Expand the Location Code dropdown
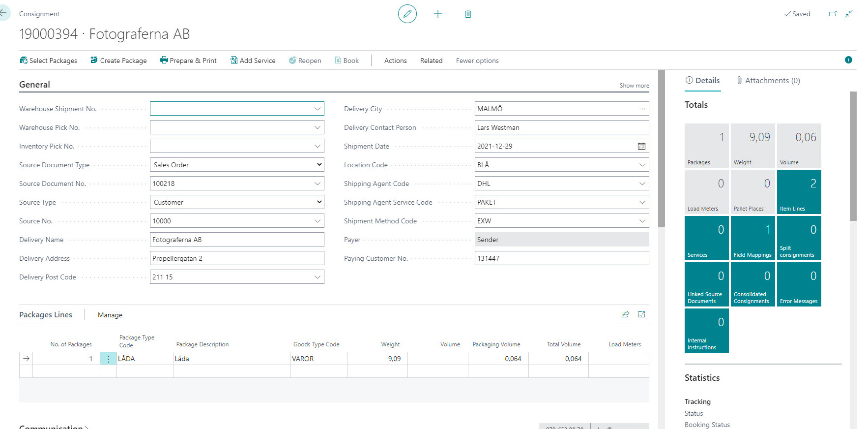This screenshot has width=868, height=429. pyautogui.click(x=642, y=165)
